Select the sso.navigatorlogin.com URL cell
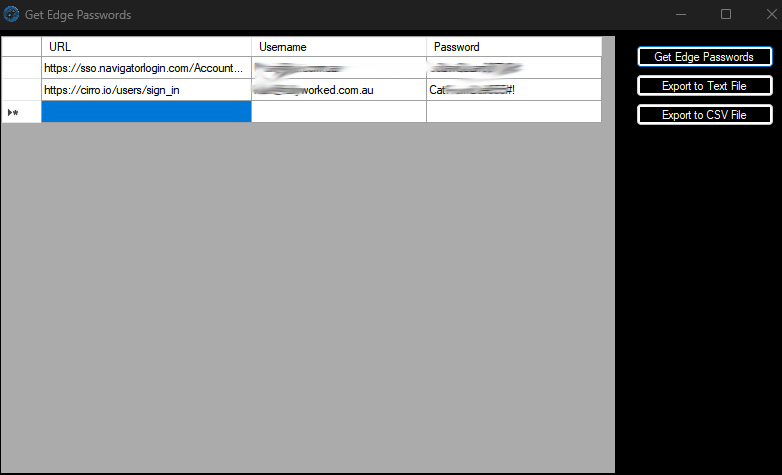The width and height of the screenshot is (782, 475). tap(146, 68)
